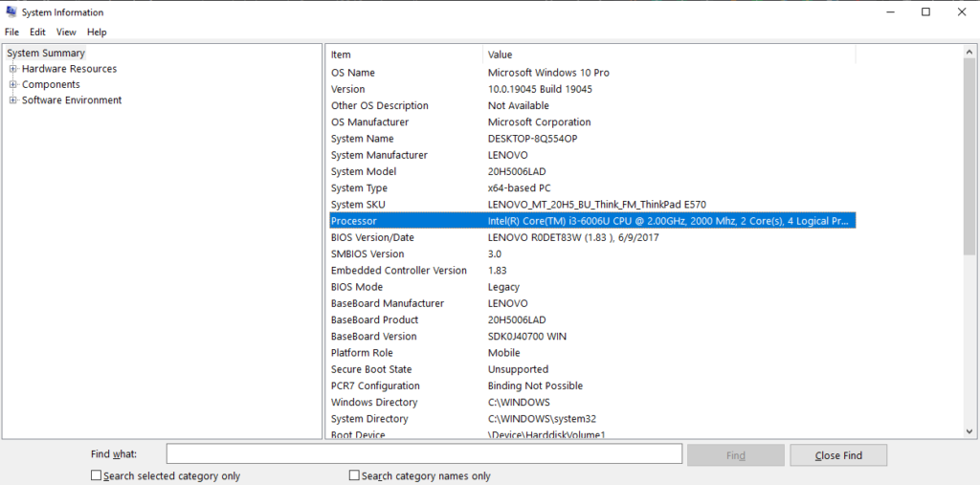Click the vertical scrollbar thumb in details pane

(x=969, y=156)
